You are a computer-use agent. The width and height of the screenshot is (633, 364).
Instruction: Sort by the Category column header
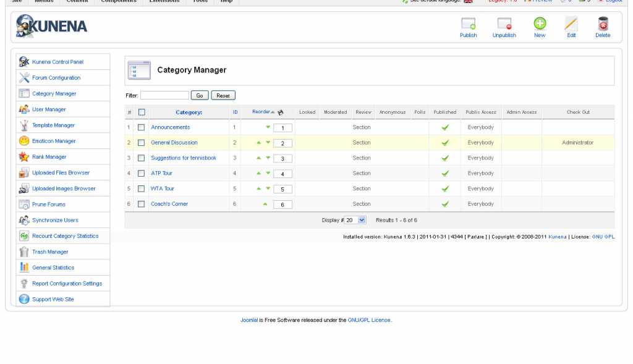coord(189,112)
